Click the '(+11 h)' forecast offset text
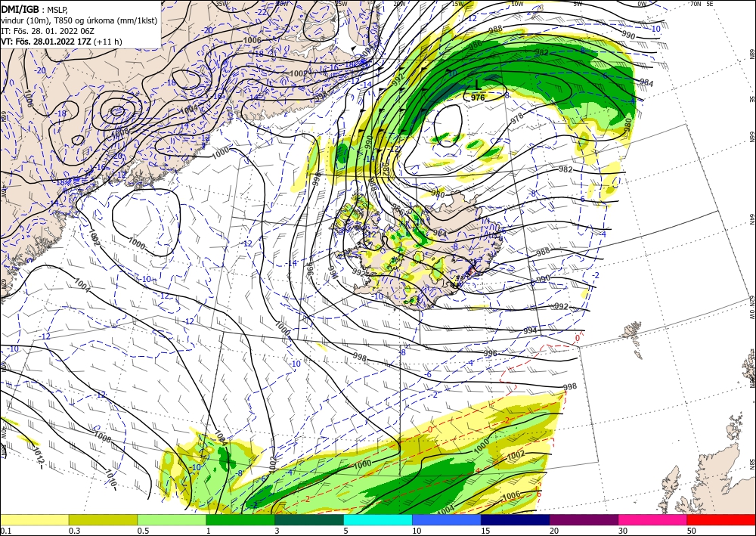 click(107, 42)
